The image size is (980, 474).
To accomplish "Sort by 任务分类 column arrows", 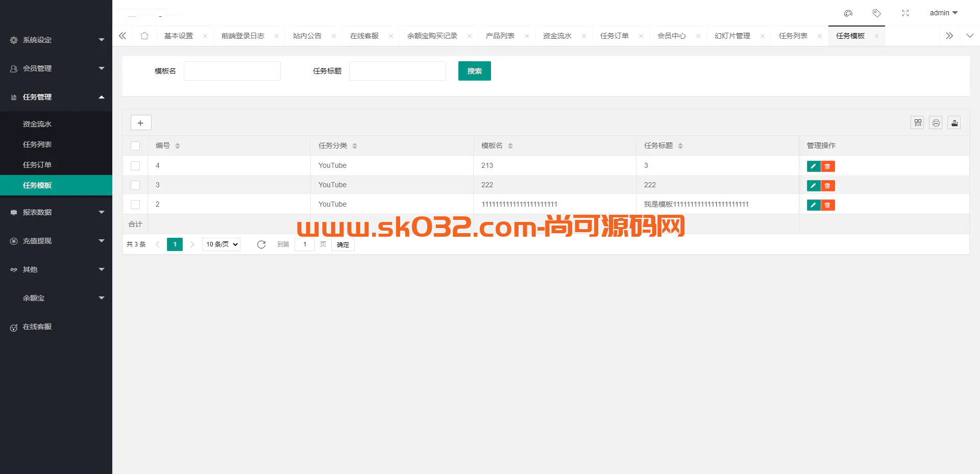I will pos(355,146).
